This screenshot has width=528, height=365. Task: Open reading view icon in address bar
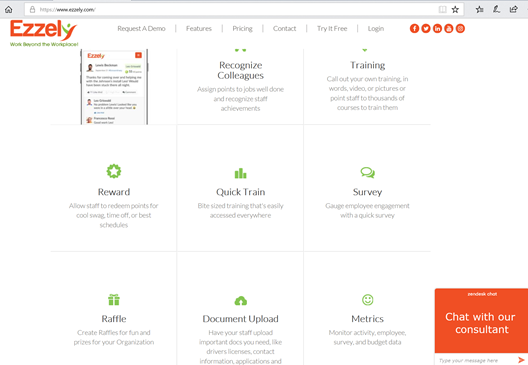click(442, 9)
